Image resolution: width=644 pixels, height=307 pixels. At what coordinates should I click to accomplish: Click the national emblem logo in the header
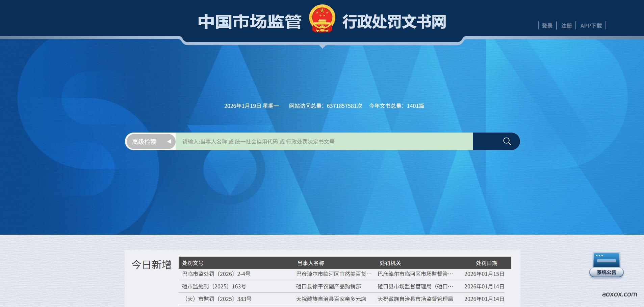[322, 19]
